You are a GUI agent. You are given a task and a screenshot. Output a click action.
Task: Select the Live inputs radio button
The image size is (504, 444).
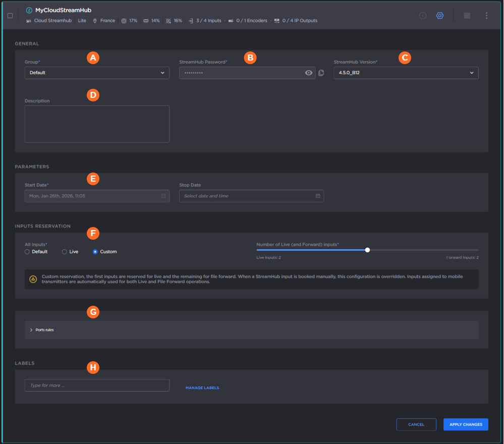tap(65, 252)
